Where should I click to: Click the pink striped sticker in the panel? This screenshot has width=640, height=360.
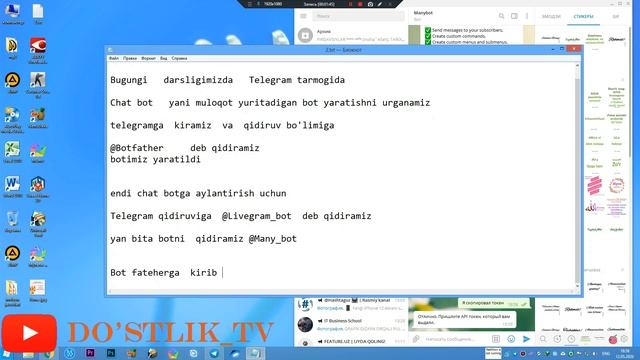pos(594,186)
